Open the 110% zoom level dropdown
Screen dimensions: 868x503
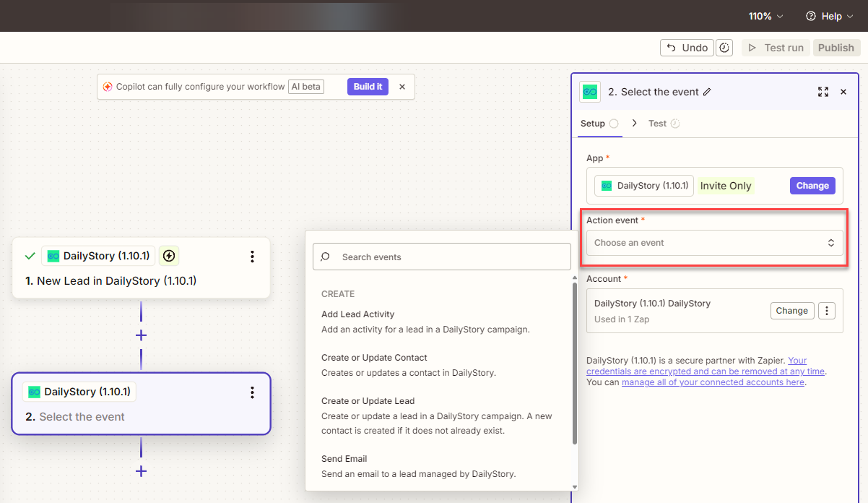click(765, 16)
